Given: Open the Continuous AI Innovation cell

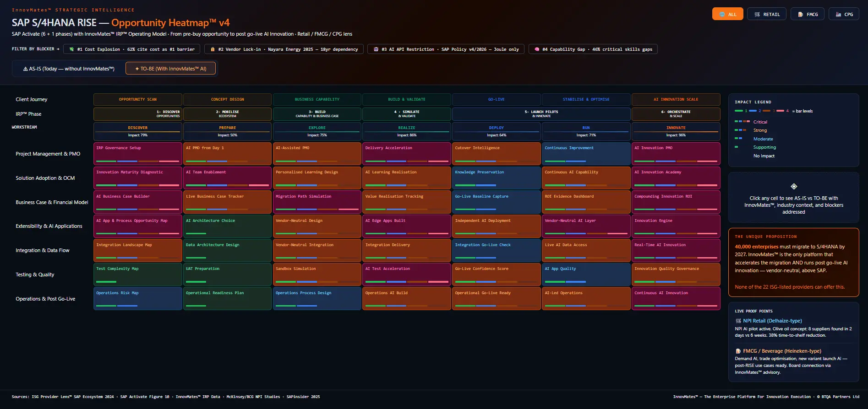Looking at the screenshot, I should [676, 299].
